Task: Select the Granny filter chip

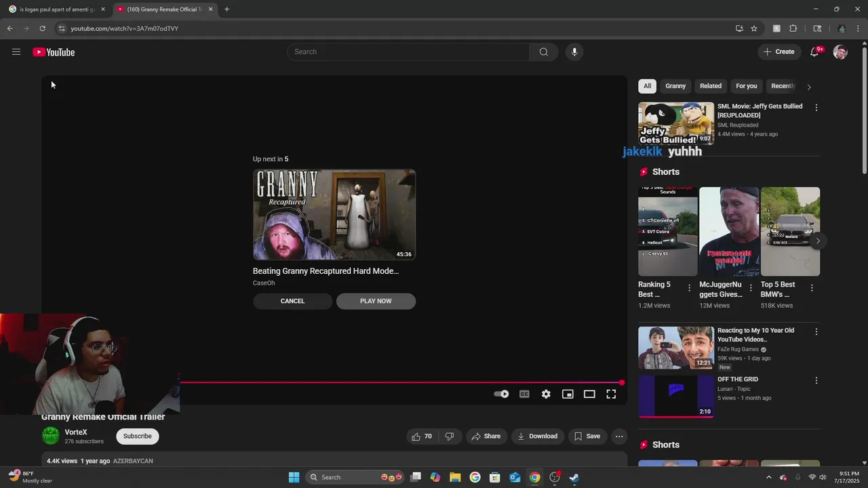Action: pyautogui.click(x=675, y=86)
